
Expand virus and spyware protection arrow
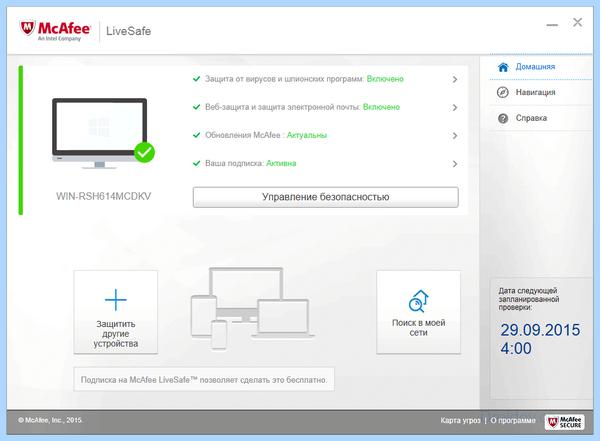[455, 80]
